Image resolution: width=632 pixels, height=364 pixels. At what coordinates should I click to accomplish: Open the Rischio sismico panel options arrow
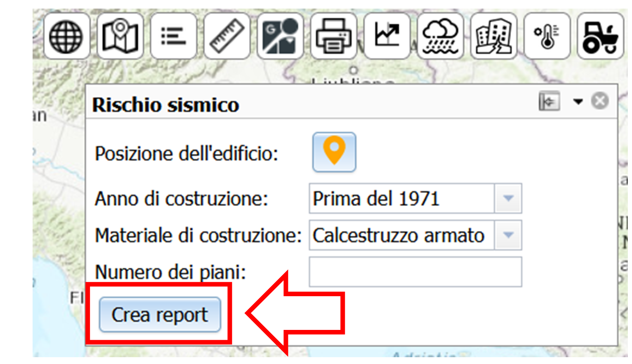pyautogui.click(x=578, y=102)
